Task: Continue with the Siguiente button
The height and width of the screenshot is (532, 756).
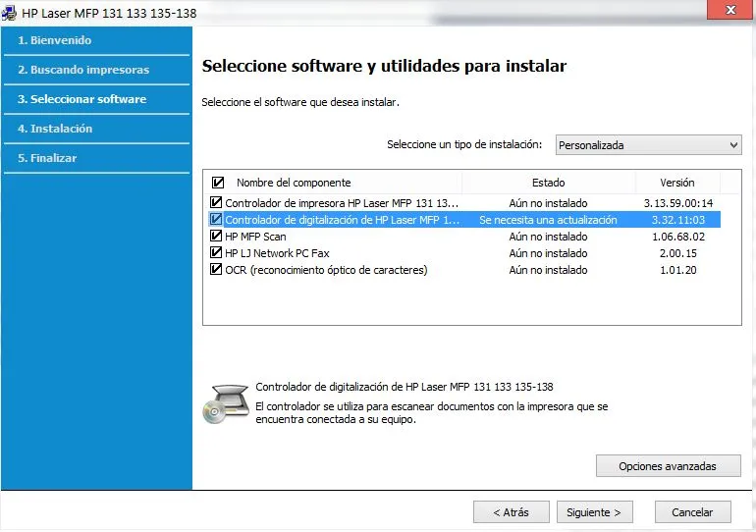Action: tap(594, 512)
